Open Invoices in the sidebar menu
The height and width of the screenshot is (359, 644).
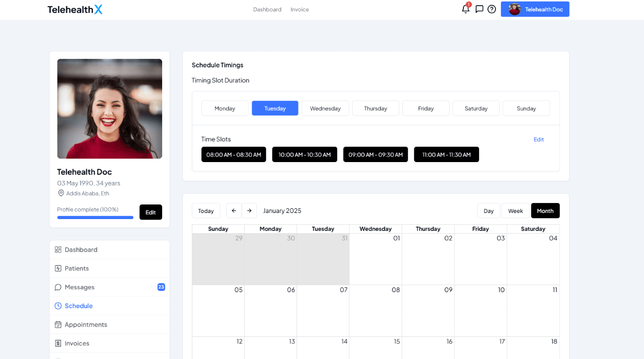pos(109,343)
